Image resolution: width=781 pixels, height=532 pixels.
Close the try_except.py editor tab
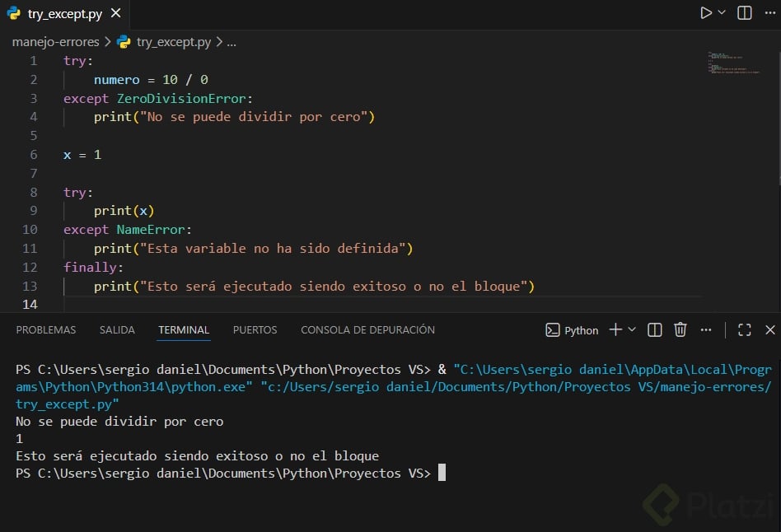tap(115, 14)
